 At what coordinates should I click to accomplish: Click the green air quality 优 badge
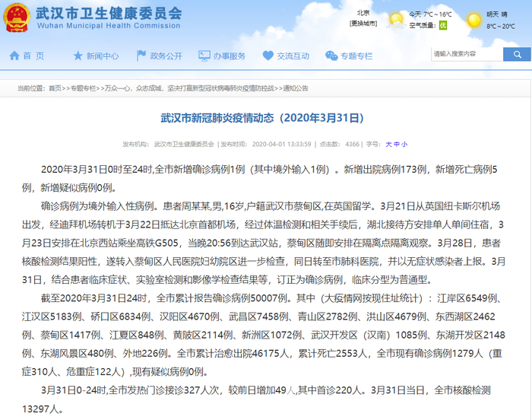443,25
